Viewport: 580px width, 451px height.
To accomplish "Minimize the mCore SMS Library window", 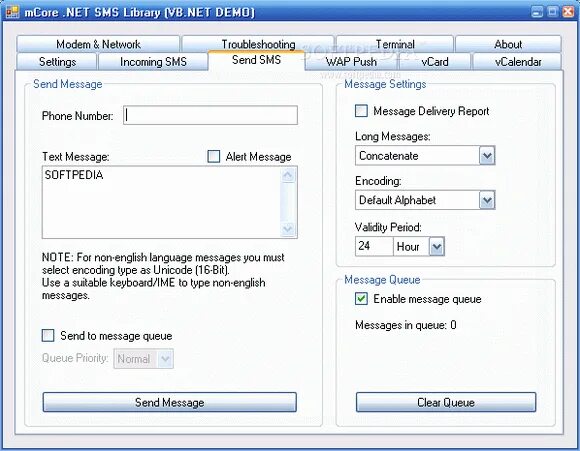I will [537, 12].
